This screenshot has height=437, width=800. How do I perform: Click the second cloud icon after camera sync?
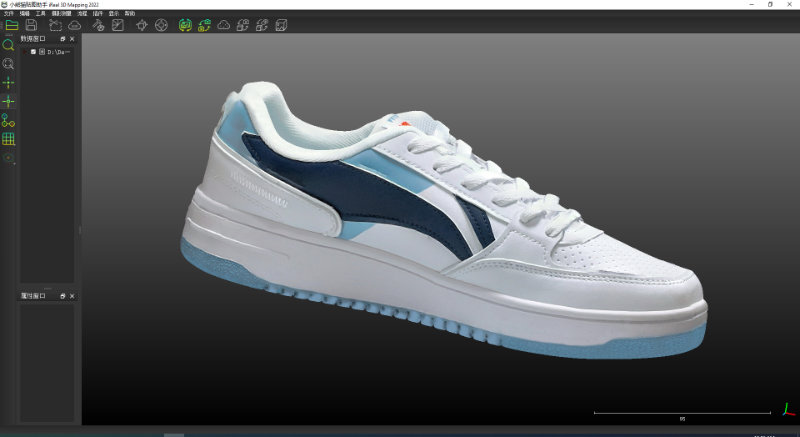[223, 25]
